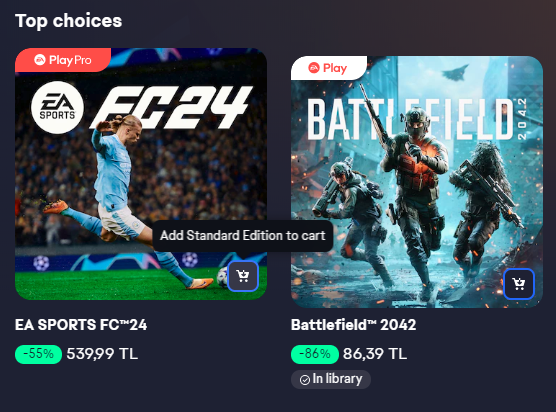Image resolution: width=556 pixels, height=412 pixels.
Task: Select the 86,39 TL price
Action: [375, 354]
